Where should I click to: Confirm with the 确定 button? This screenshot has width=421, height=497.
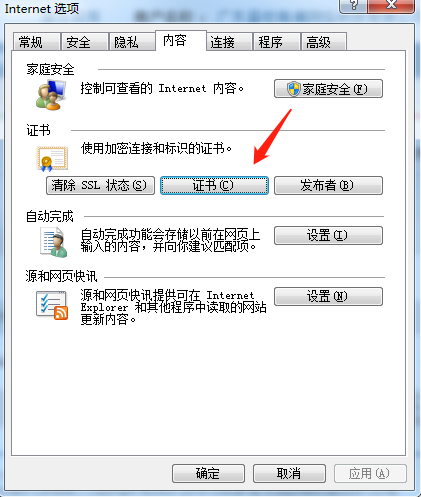(208, 473)
